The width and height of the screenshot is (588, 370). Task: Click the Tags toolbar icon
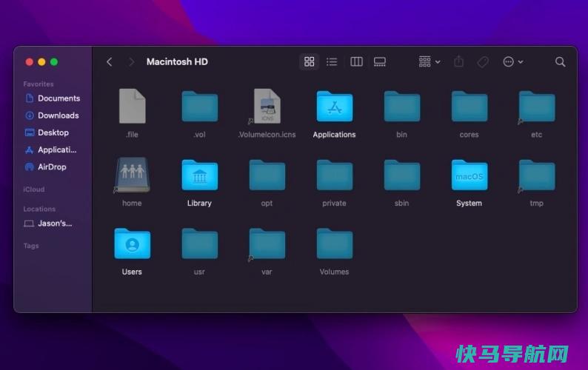point(483,61)
